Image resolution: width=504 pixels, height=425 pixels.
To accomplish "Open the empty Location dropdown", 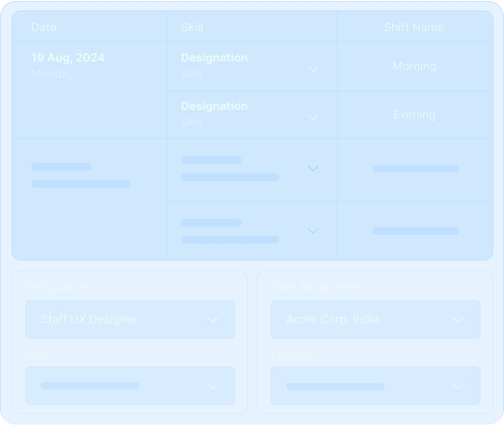I will 376,386.
